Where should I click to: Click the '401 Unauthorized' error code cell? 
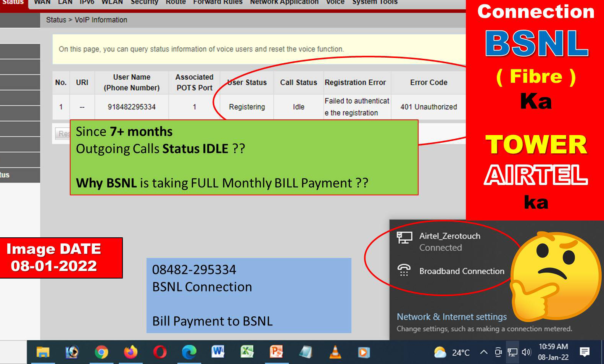tap(428, 107)
